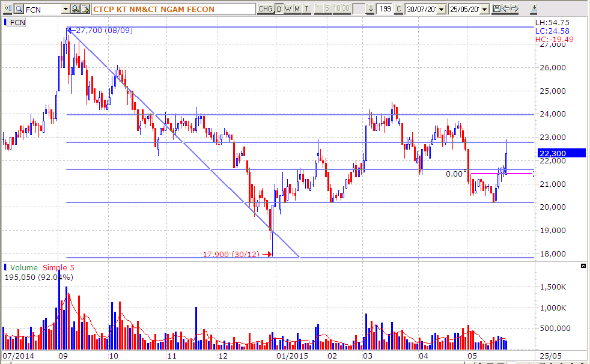Click the save floppy-disk icon
This screenshot has height=364, width=590.
pos(496,8)
